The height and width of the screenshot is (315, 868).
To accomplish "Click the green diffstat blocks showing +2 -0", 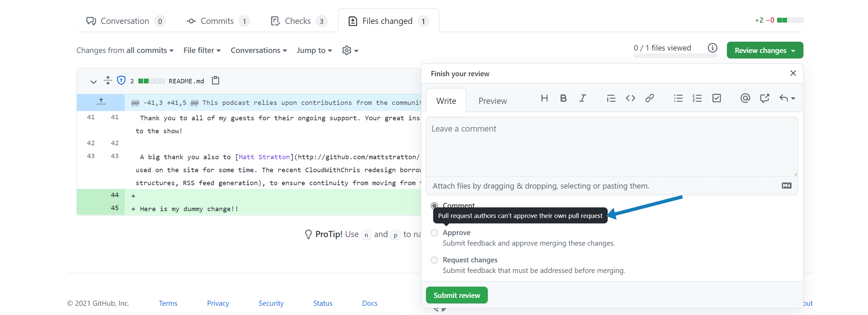I will 790,20.
